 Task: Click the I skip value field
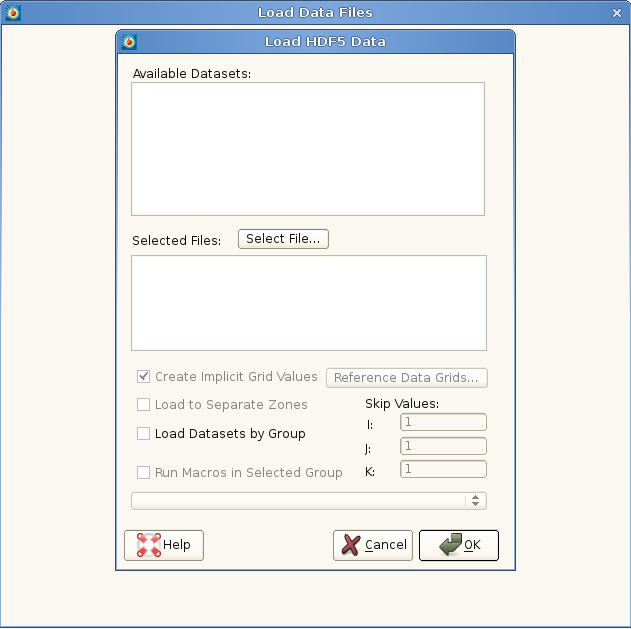[x=443, y=423]
